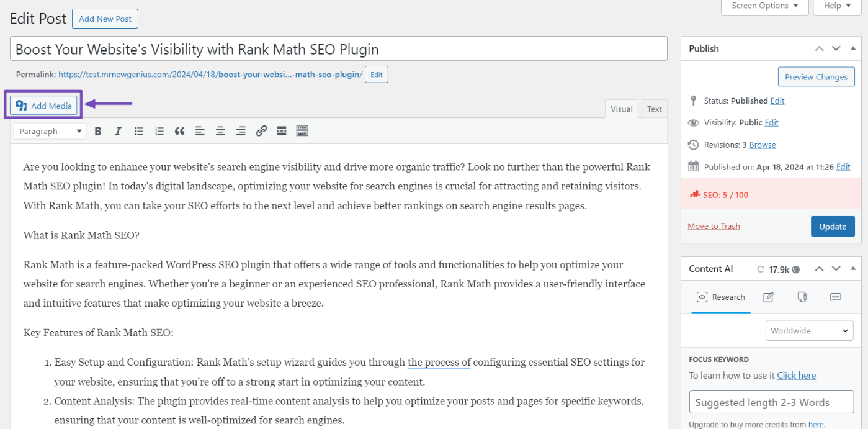Move the Publish box down
Viewport: 868px width, 429px height.
(x=836, y=48)
